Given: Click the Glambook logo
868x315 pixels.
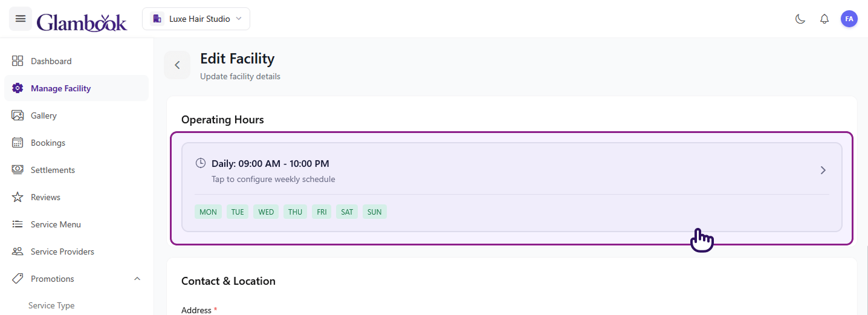Looking at the screenshot, I should [82, 22].
